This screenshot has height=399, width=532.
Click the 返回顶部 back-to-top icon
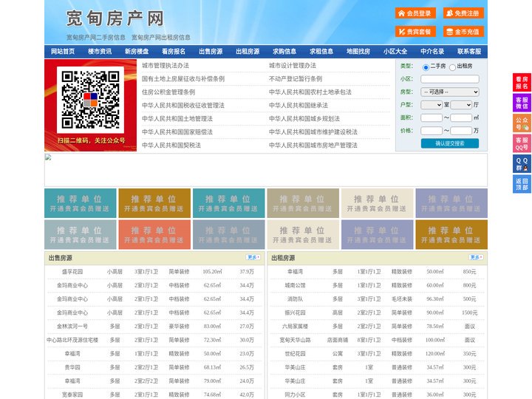(x=522, y=184)
